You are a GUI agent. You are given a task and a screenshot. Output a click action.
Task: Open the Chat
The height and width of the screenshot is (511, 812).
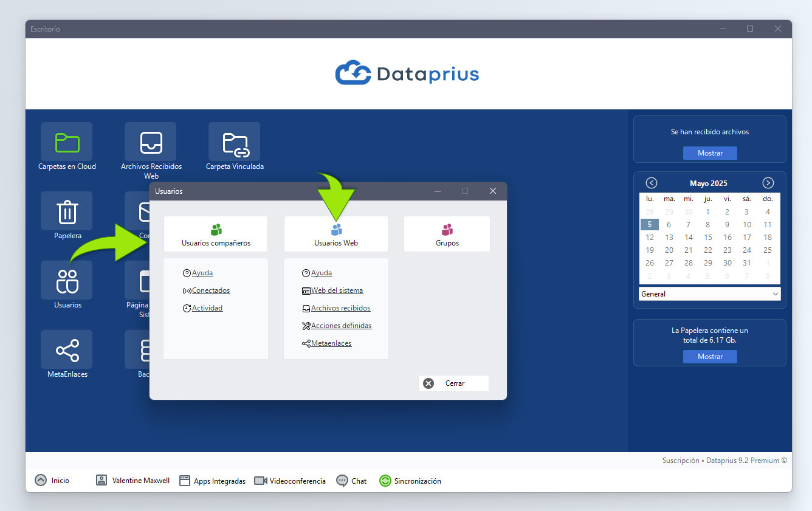click(x=351, y=481)
